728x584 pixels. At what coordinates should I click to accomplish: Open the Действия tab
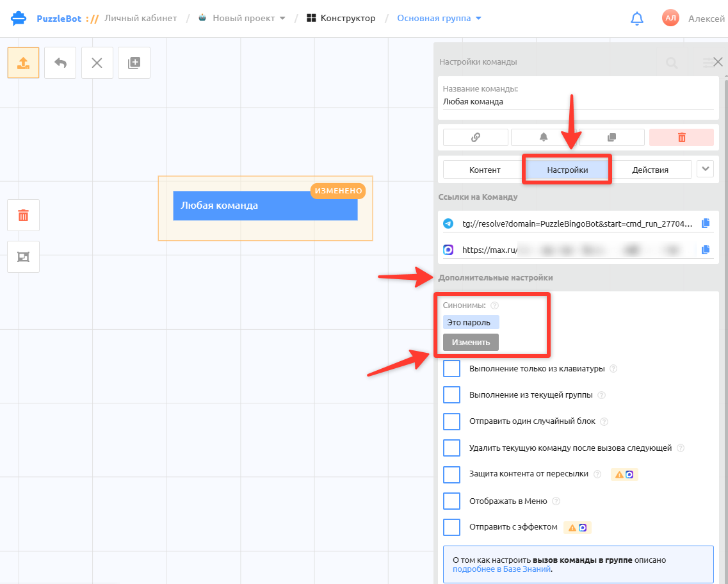pyautogui.click(x=650, y=170)
